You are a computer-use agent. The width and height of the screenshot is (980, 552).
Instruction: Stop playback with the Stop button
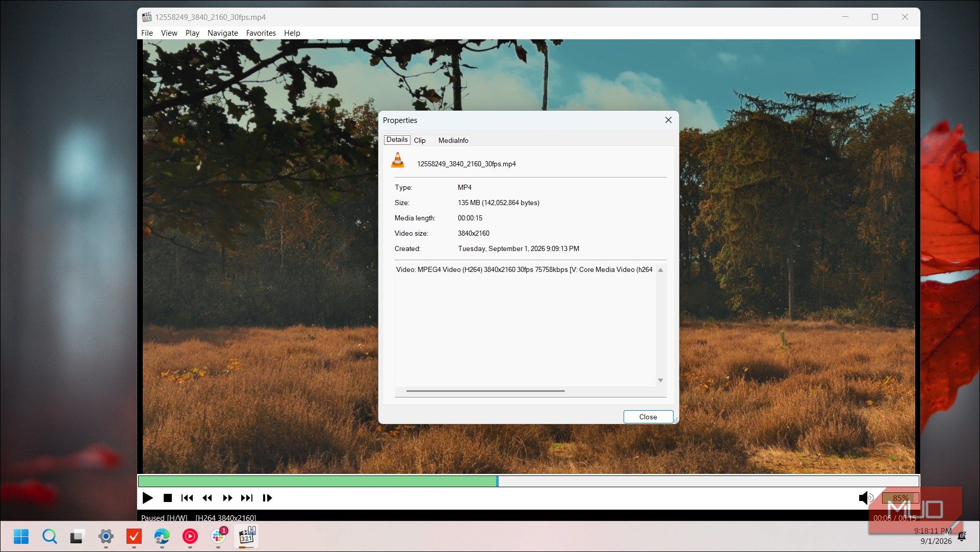pyautogui.click(x=167, y=498)
